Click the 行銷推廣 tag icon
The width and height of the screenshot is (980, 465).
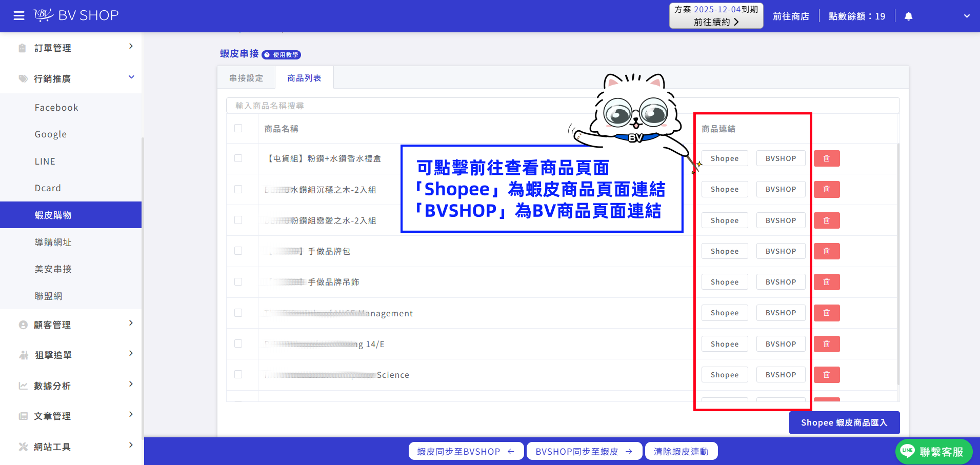tap(23, 78)
